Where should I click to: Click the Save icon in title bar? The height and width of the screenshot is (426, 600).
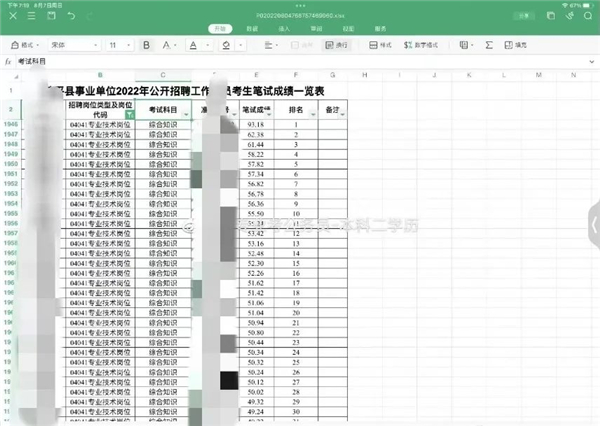[50, 17]
